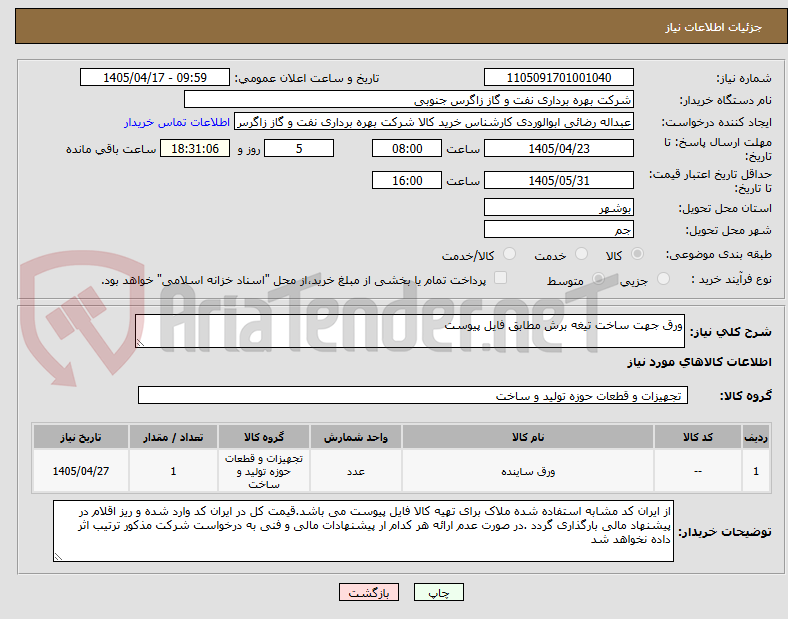Click the remaining time 18:31:06 field

195,148
